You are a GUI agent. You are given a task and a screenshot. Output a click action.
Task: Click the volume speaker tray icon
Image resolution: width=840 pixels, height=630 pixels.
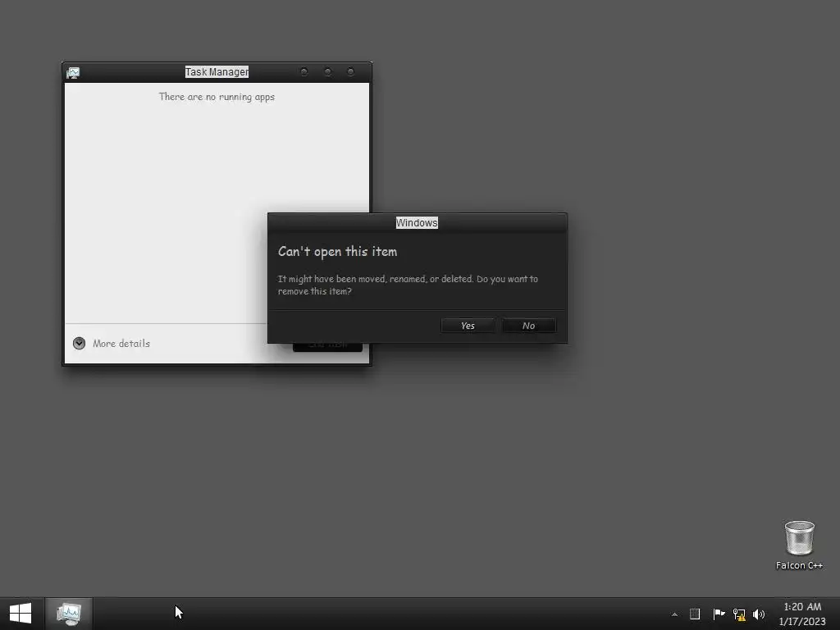pyautogui.click(x=759, y=614)
